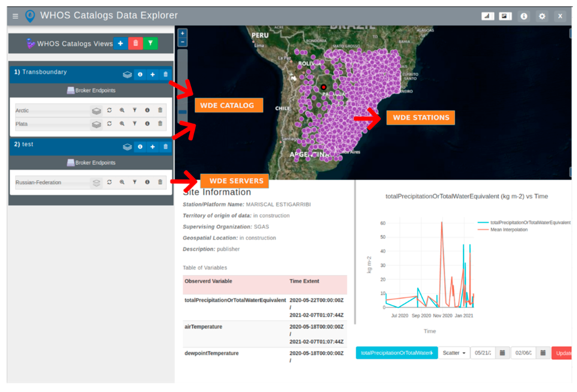Add a new catalog view
Image resolution: width=577 pixels, height=392 pixels.
(121, 43)
